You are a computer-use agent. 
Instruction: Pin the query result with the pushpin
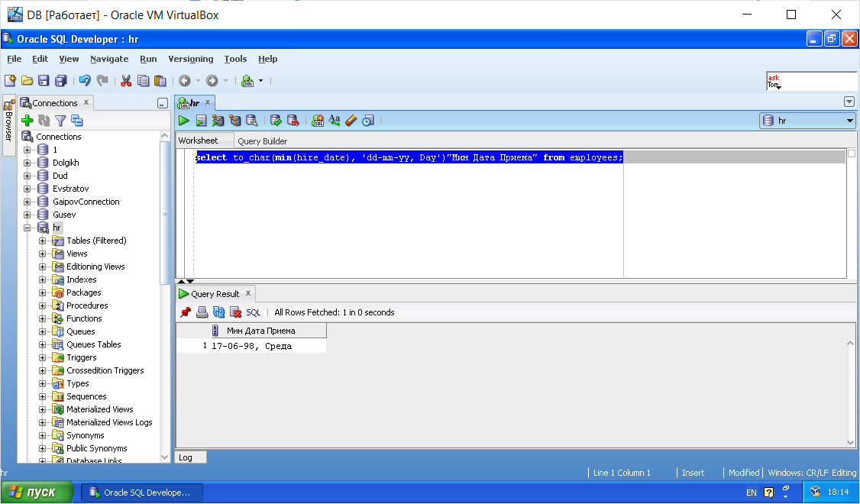pyautogui.click(x=186, y=312)
